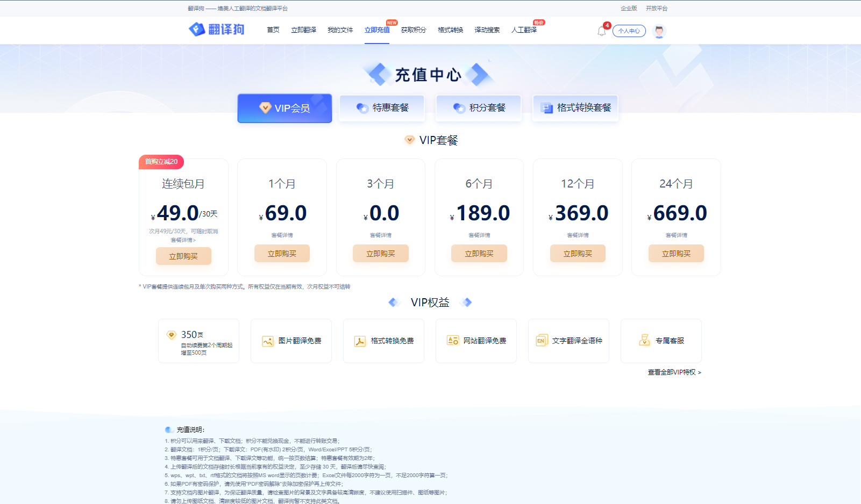The image size is (861, 504).
Task: Click the 350页 VIP diamond icon
Action: [x=172, y=335]
